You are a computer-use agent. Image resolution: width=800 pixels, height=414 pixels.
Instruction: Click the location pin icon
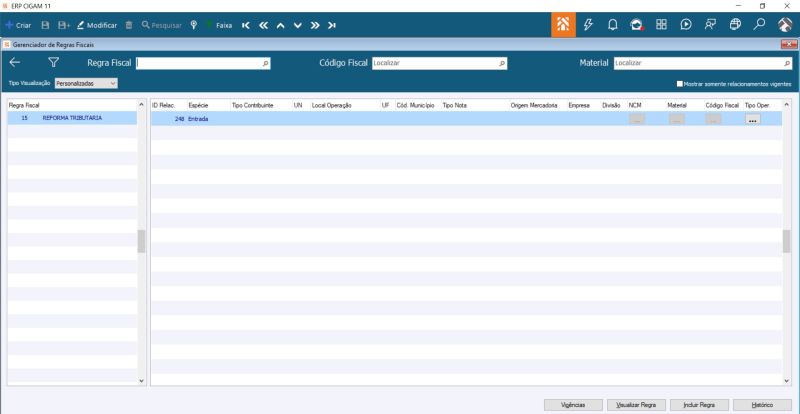[x=193, y=25]
